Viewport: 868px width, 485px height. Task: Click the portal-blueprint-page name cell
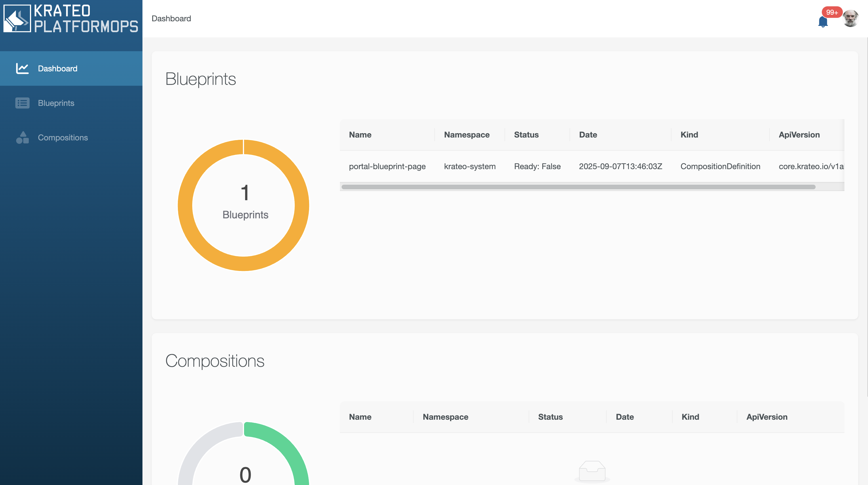(x=387, y=166)
